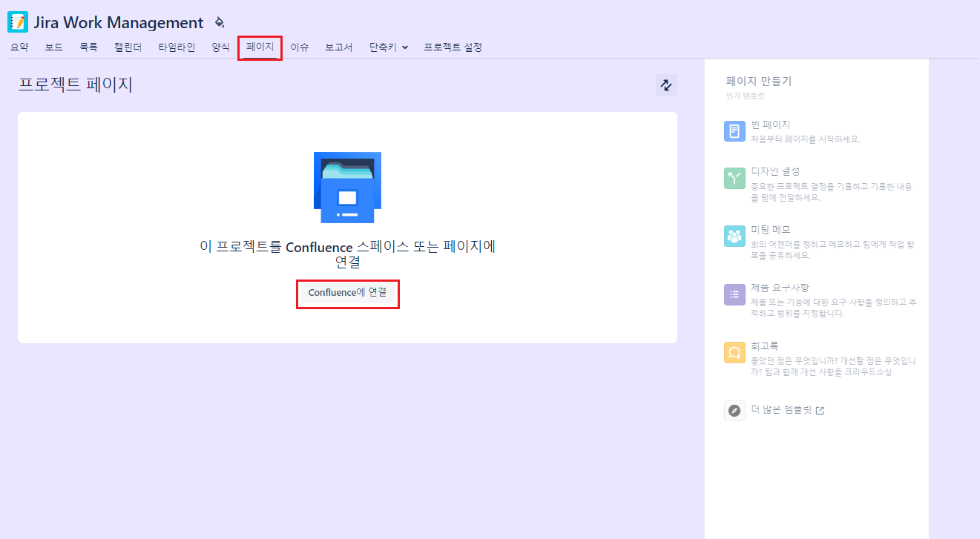The image size is (980, 539).
Task: Click 처음부터 페이지를 시작하세요 description
Action: 806,139
